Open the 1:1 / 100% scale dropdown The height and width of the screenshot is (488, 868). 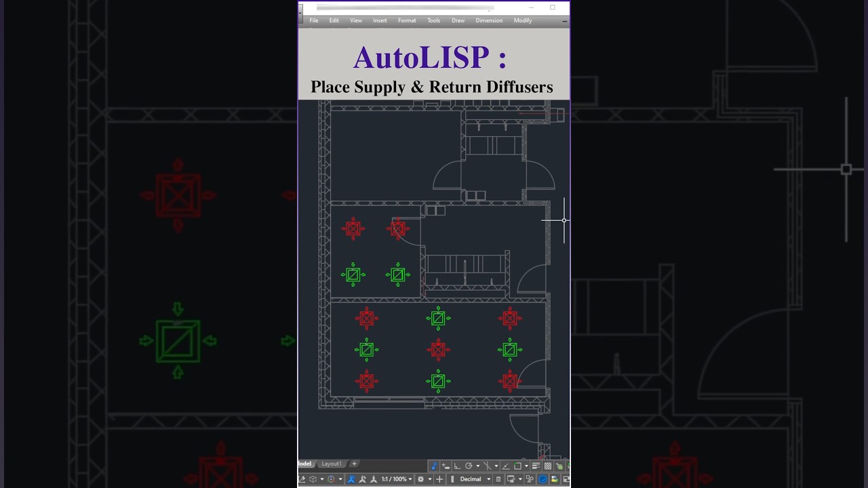point(397,479)
